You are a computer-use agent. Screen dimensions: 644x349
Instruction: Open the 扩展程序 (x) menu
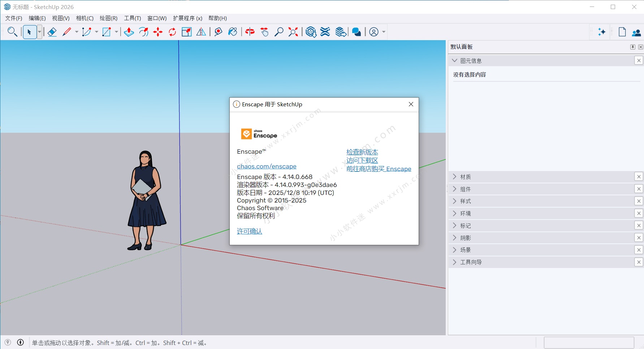click(x=187, y=18)
